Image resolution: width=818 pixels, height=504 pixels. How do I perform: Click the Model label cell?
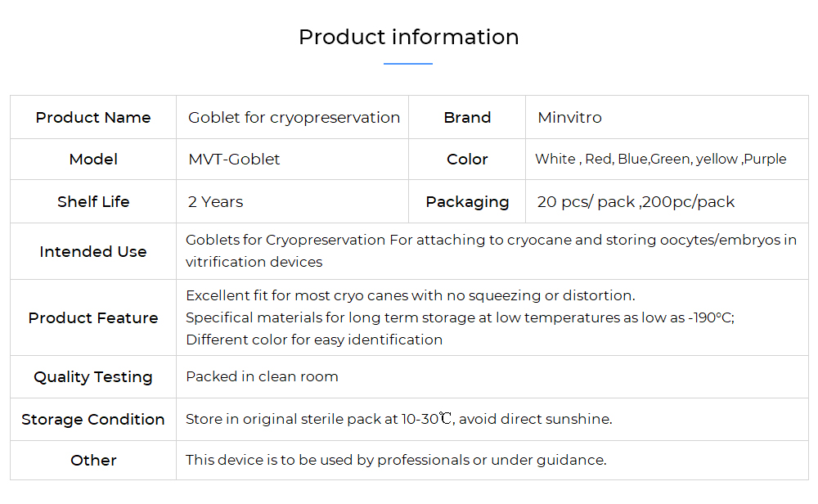coord(93,159)
